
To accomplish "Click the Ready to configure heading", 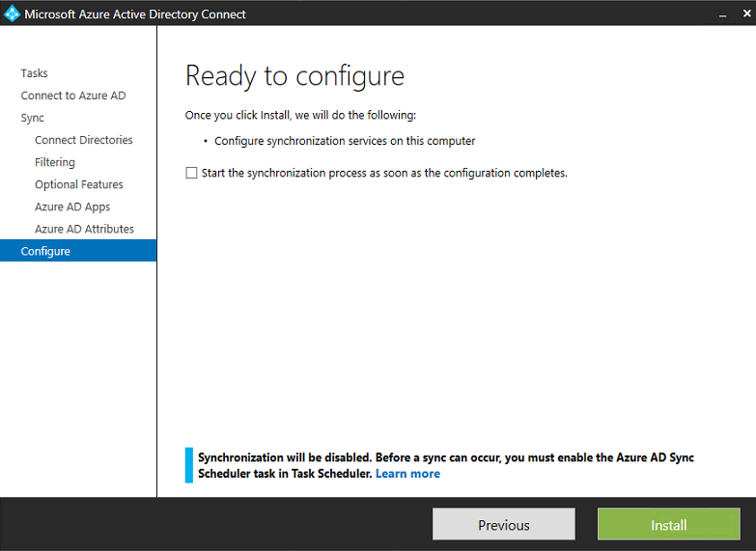I will [x=294, y=75].
